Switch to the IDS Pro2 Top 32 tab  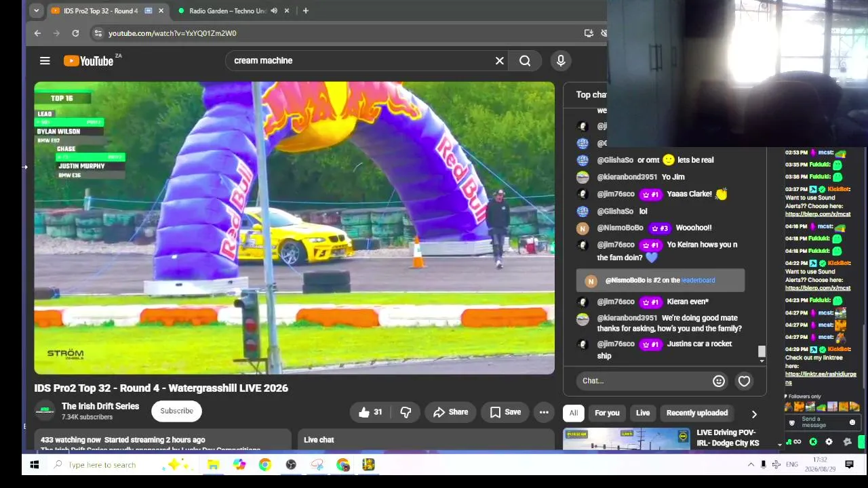pyautogui.click(x=100, y=11)
